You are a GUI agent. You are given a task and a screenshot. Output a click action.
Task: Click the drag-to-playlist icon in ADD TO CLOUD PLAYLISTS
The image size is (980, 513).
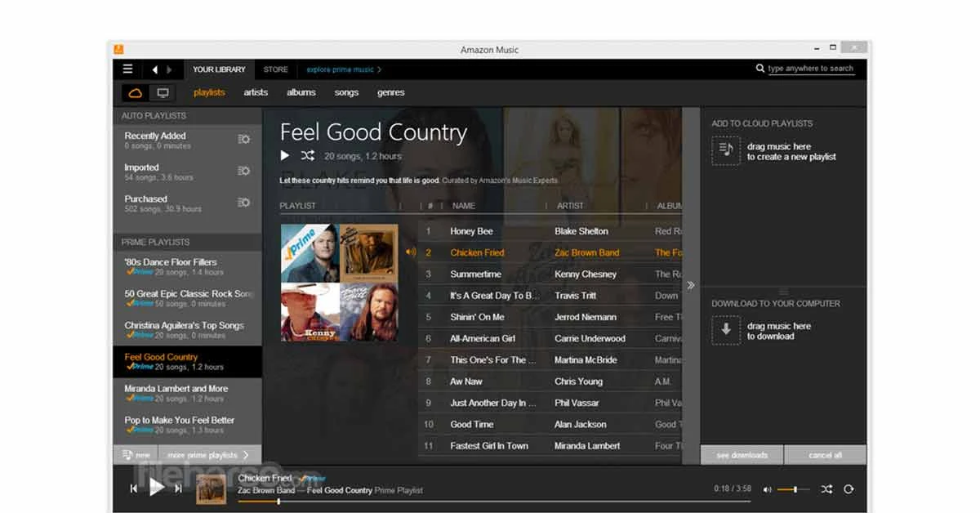pos(726,152)
